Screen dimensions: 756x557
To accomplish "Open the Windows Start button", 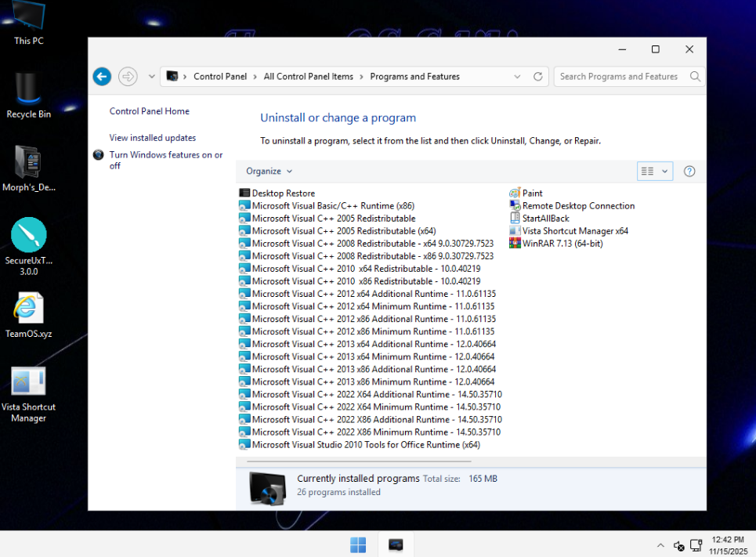I will [x=358, y=545].
